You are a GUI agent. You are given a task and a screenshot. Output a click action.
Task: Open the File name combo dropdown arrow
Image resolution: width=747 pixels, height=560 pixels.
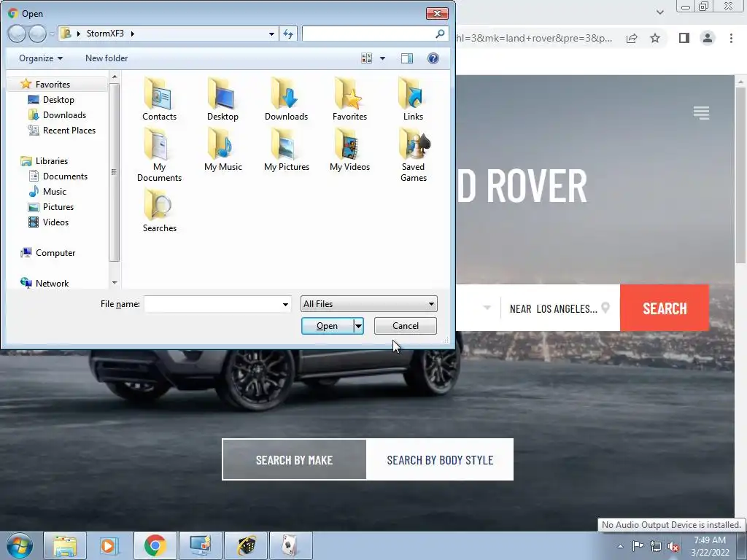[285, 304]
